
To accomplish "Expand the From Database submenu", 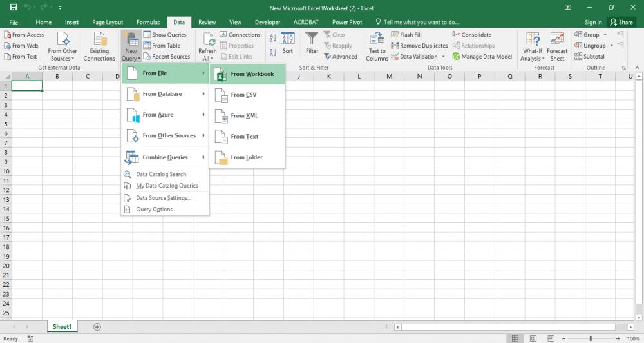I will [x=165, y=94].
